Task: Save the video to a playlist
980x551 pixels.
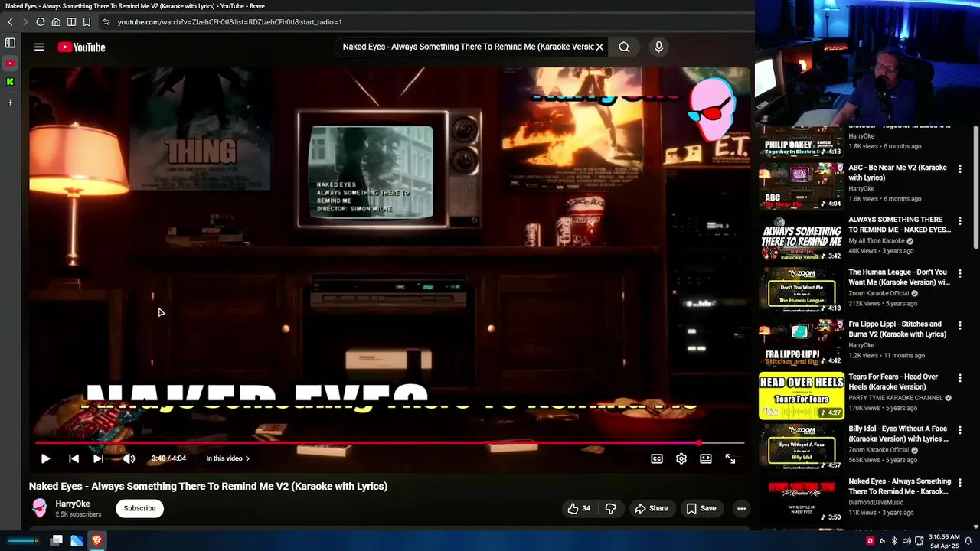Action: pyautogui.click(x=701, y=508)
